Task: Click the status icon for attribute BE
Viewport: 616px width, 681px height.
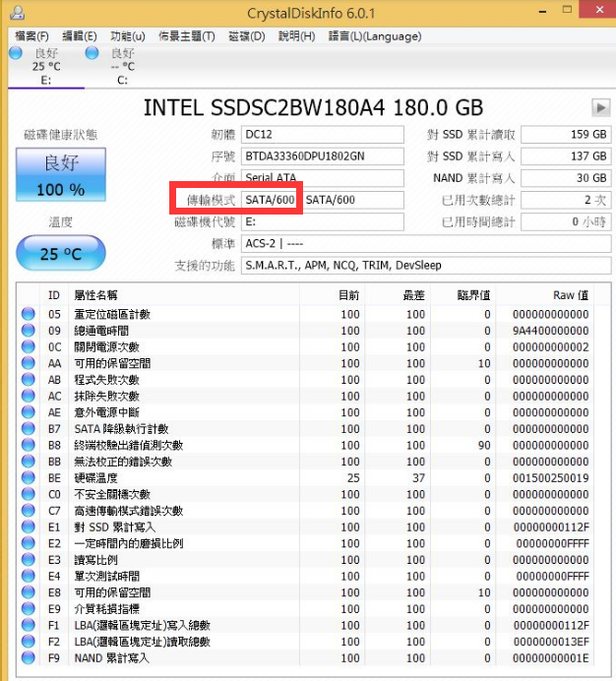Action: pos(29,477)
